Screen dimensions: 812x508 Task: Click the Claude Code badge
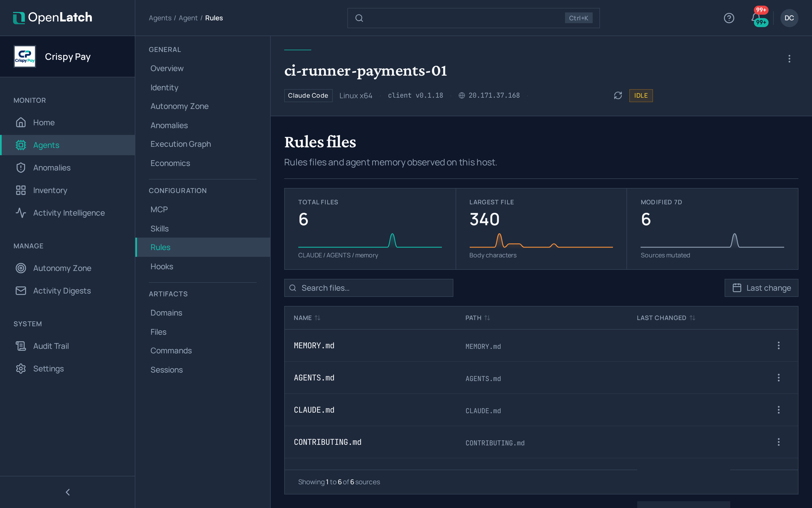coord(308,95)
